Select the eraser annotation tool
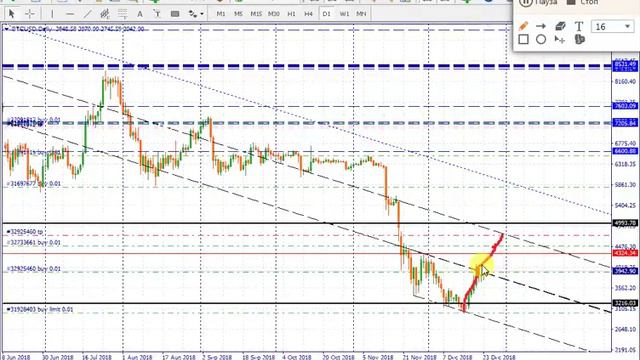 pos(560,26)
